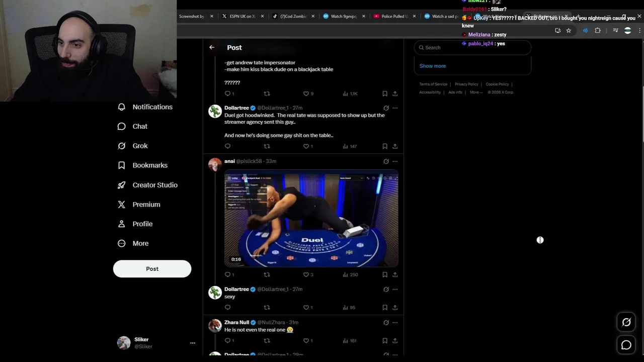Open more options on Zhara Null's post

pos(395,323)
